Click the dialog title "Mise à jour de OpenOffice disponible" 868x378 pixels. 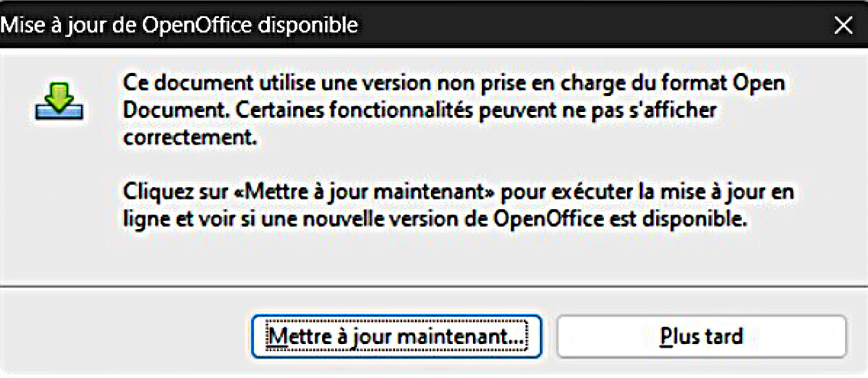pos(180,25)
